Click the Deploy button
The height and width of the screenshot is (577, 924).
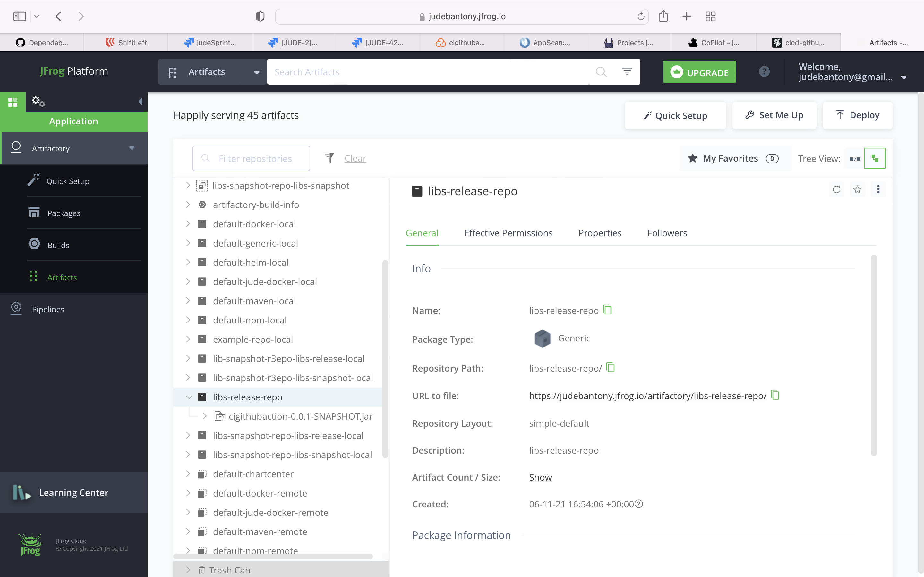[x=857, y=115]
